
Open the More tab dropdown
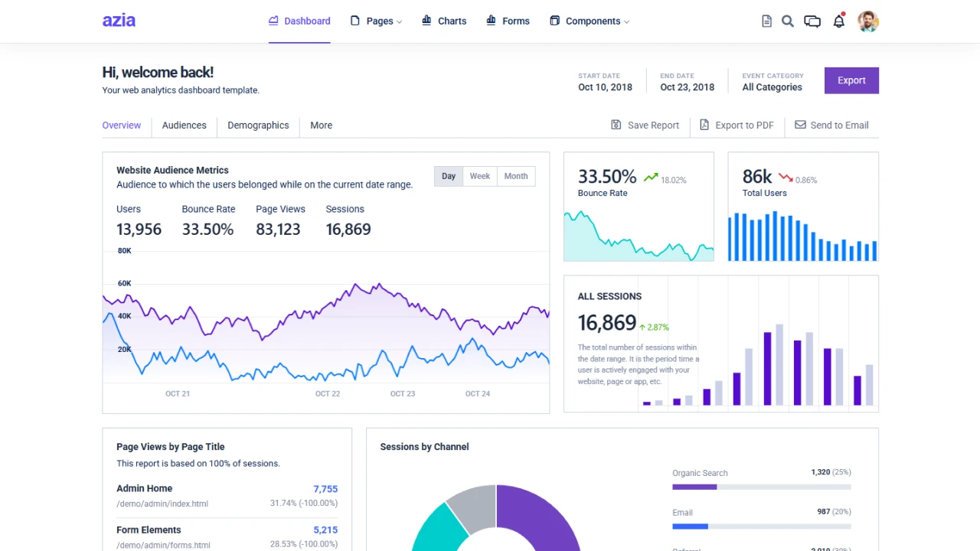click(321, 126)
